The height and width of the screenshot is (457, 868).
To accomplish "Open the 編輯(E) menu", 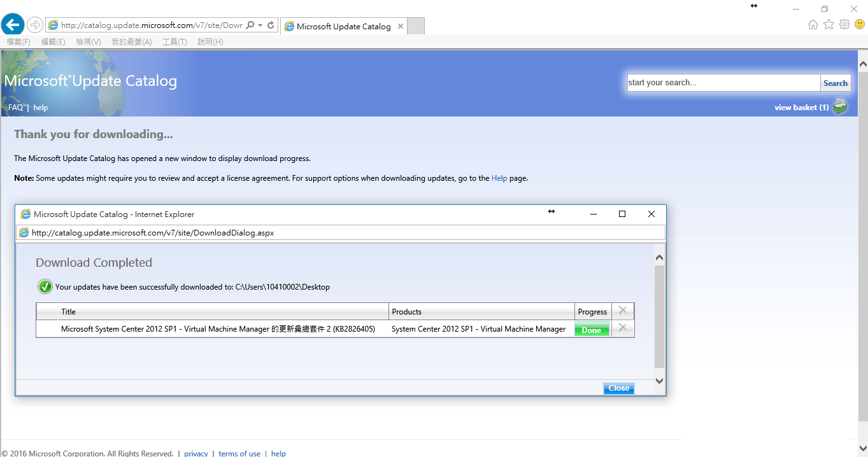I will pyautogui.click(x=53, y=42).
